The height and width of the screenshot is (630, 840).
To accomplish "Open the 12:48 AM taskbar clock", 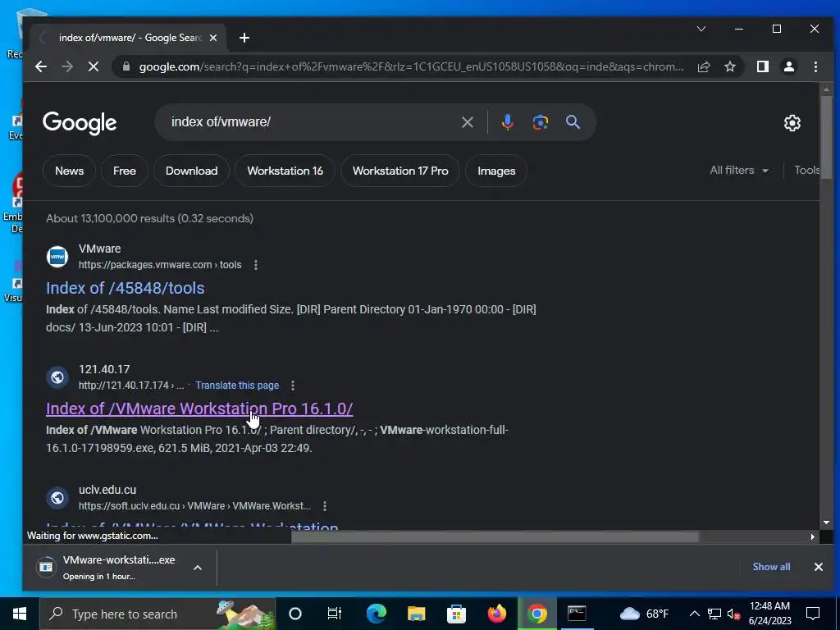I will (x=769, y=614).
